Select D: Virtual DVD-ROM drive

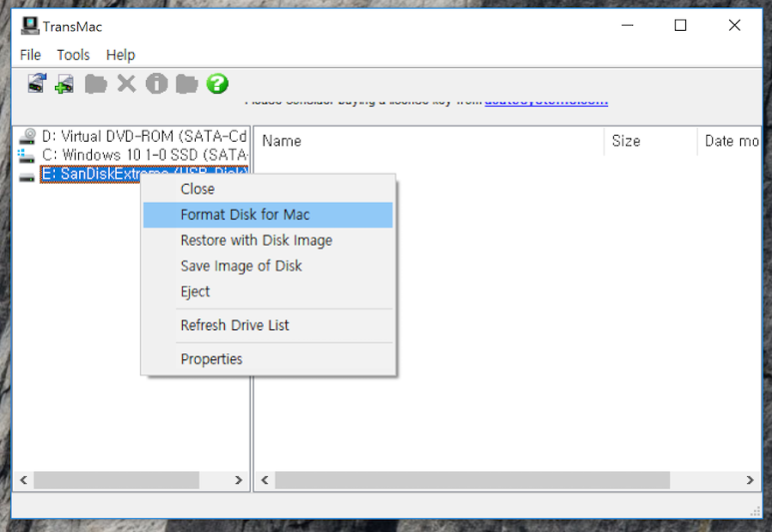pyautogui.click(x=144, y=137)
